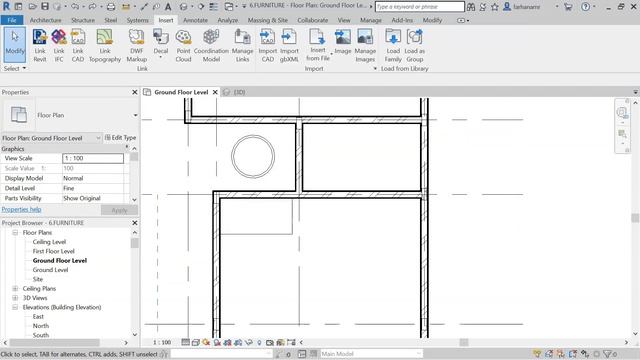Open the Annotate ribbon tab

pos(195,20)
